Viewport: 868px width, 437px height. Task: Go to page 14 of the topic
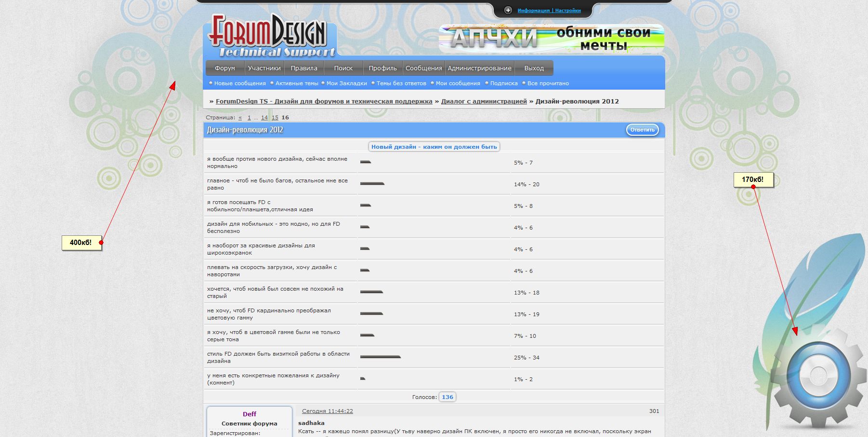click(x=264, y=117)
